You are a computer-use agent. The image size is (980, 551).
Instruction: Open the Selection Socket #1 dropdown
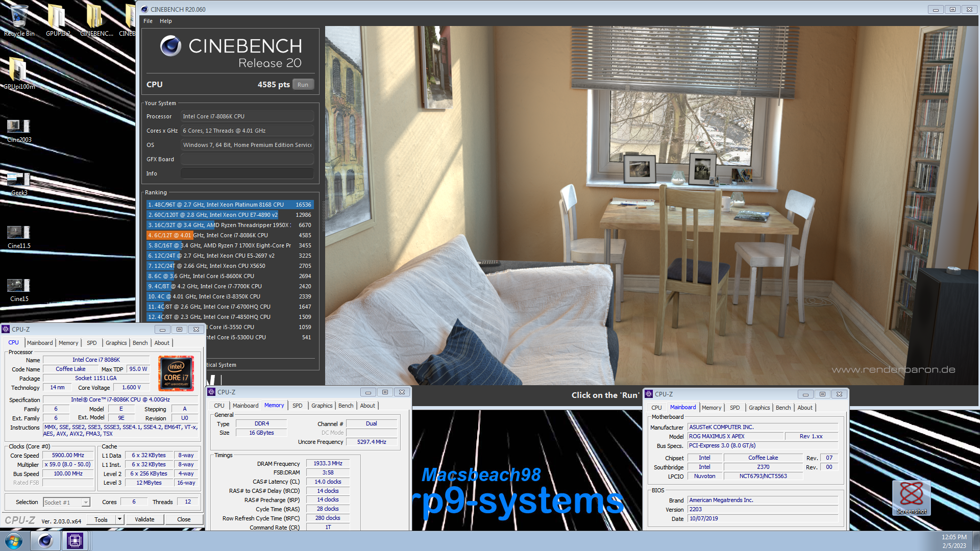[x=66, y=503]
